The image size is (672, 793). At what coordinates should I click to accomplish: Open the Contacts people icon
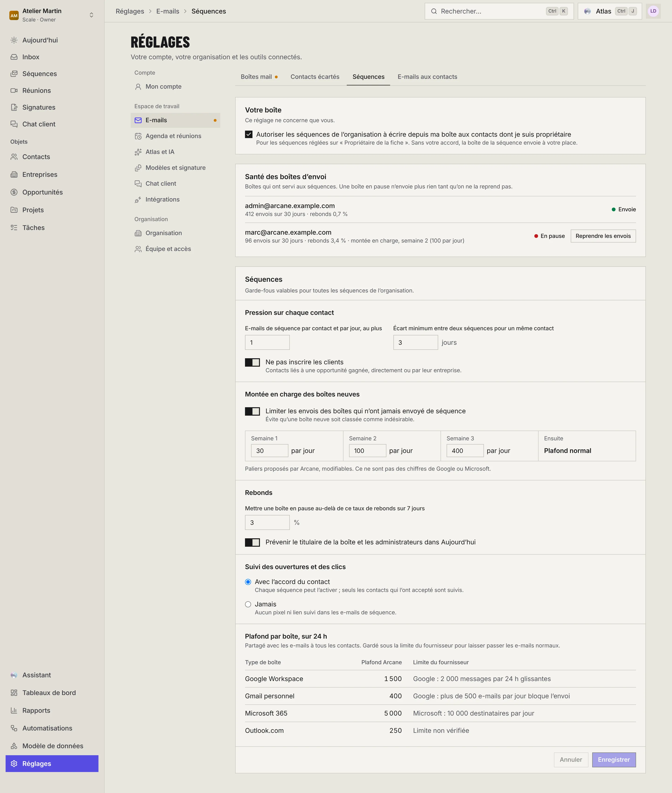(14, 157)
